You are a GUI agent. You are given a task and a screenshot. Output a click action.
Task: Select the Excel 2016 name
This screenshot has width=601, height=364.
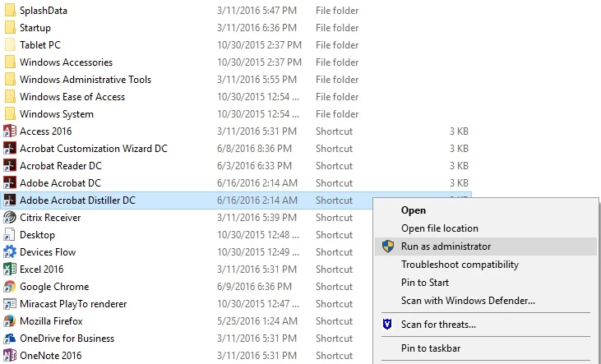(42, 269)
